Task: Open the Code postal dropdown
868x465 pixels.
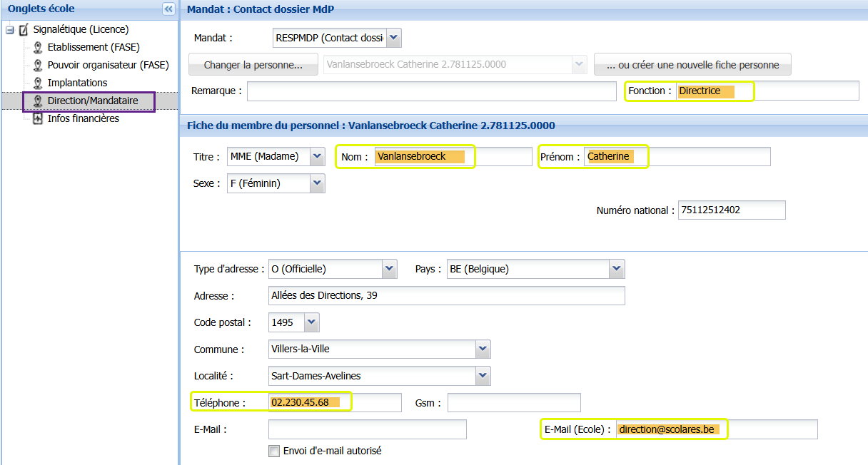Action: click(x=312, y=323)
